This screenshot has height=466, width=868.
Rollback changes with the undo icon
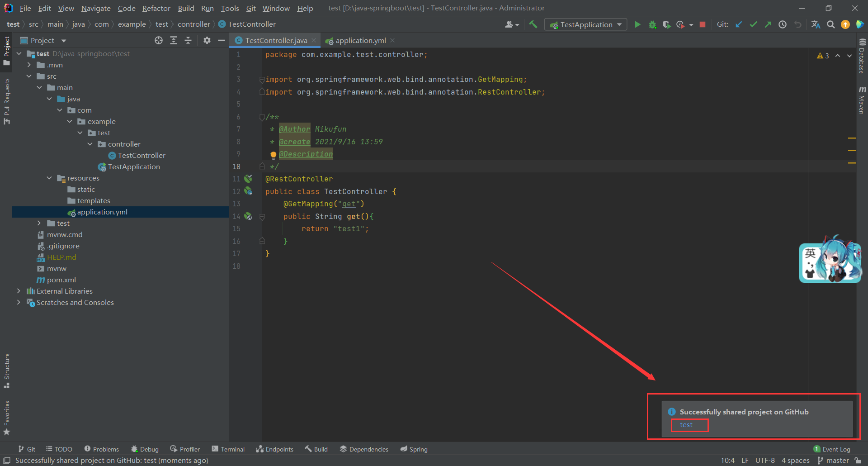tap(798, 24)
